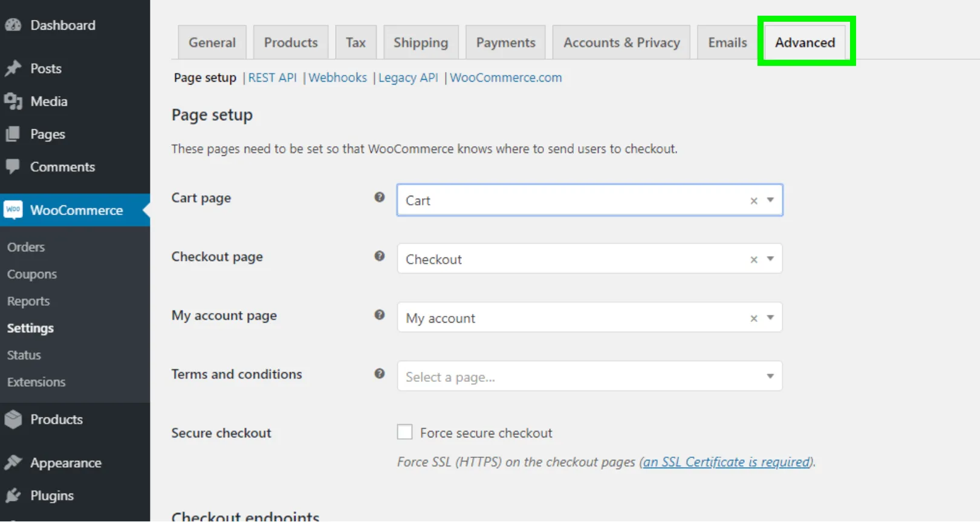Go to WooCommerce Extensions submenu
980x522 pixels.
point(36,382)
